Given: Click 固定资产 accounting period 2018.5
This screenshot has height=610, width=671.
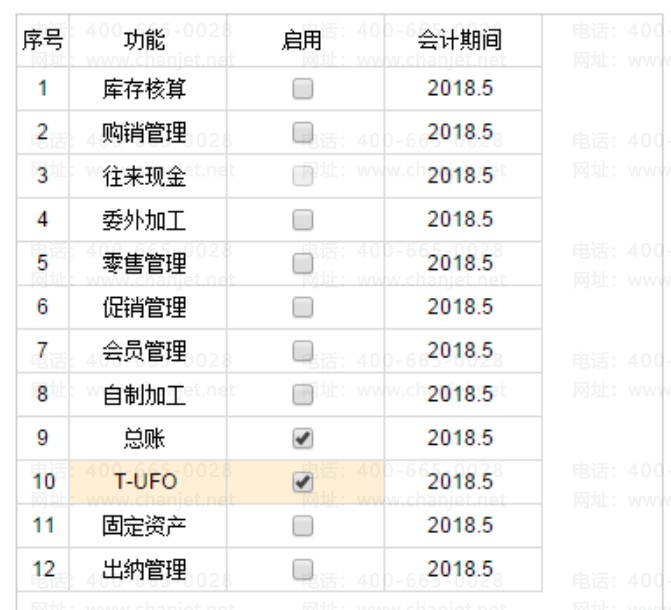Looking at the screenshot, I should click(460, 525).
